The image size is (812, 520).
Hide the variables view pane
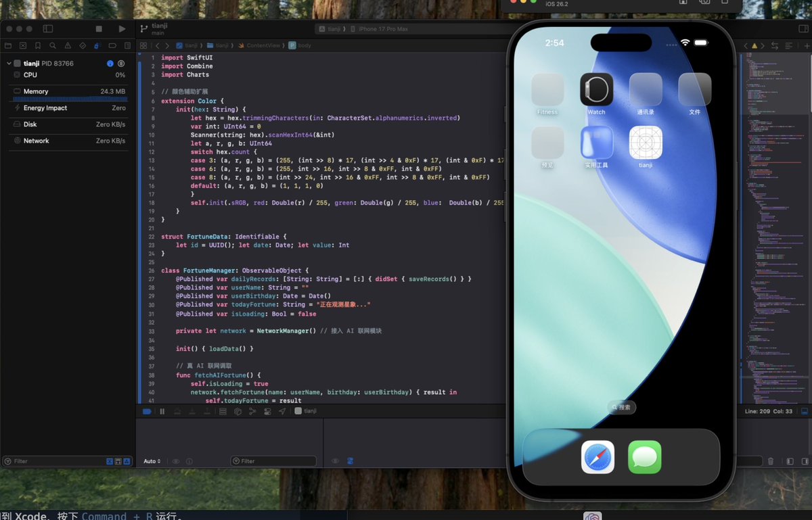click(x=790, y=461)
